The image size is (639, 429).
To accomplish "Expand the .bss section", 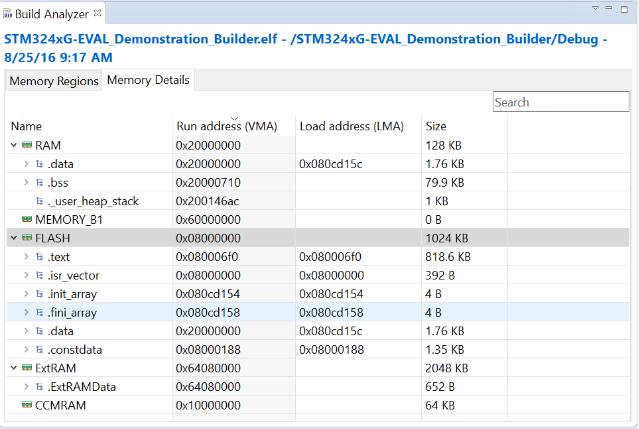I will point(26,183).
